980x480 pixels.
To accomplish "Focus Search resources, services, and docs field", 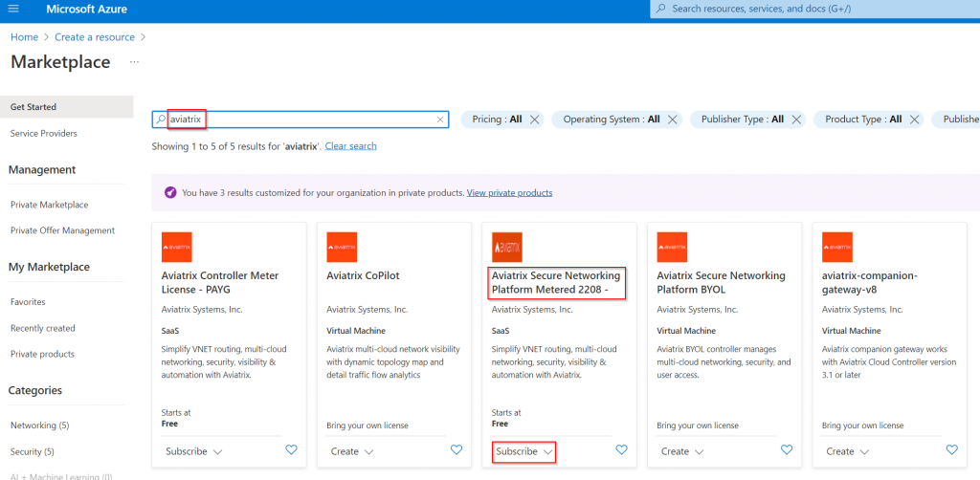I will pyautogui.click(x=815, y=9).
